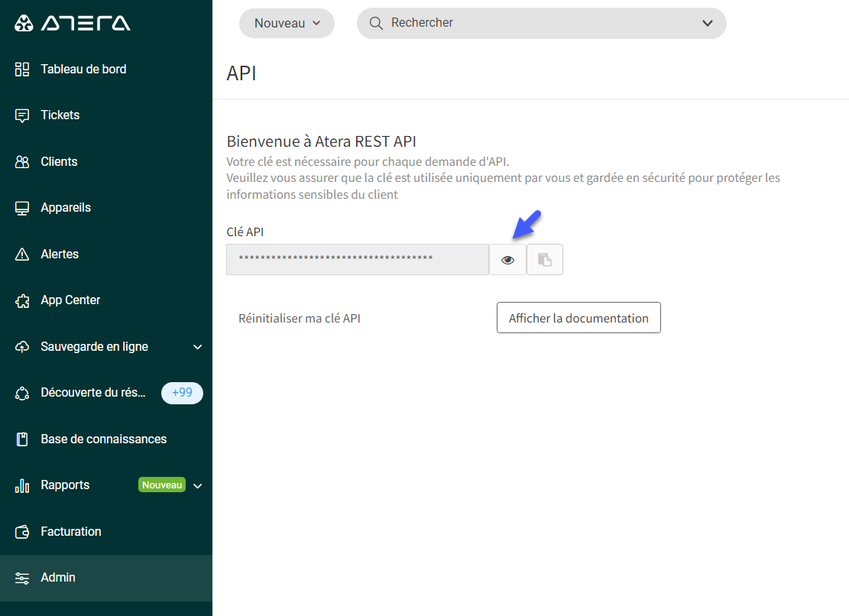
Task: Click Réinitialiser ma clé API
Action: (x=300, y=318)
